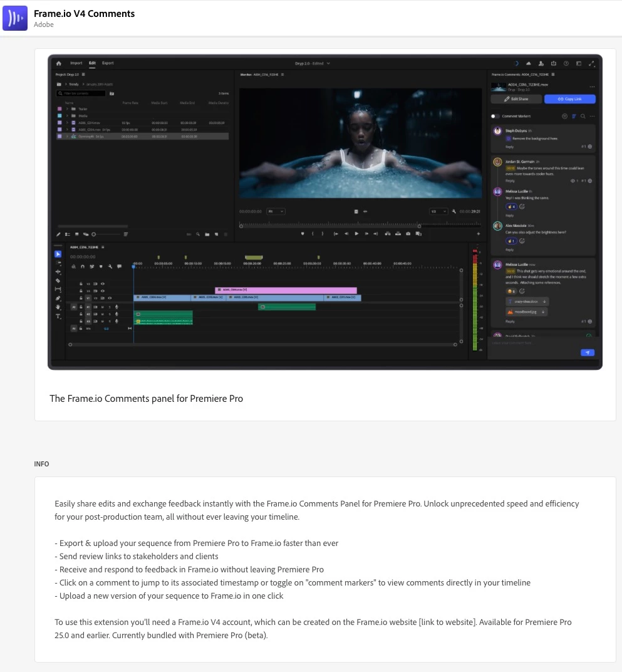622x672 pixels.
Task: Click the Copy Link button
Action: click(x=570, y=99)
